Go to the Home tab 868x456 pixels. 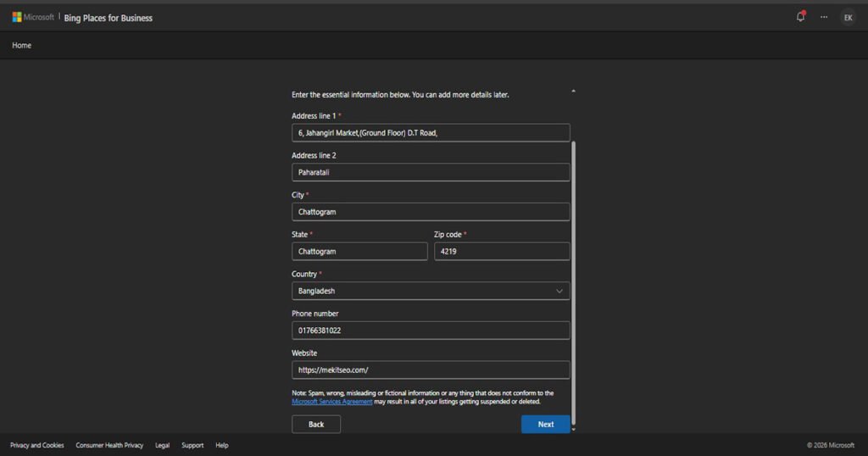21,46
